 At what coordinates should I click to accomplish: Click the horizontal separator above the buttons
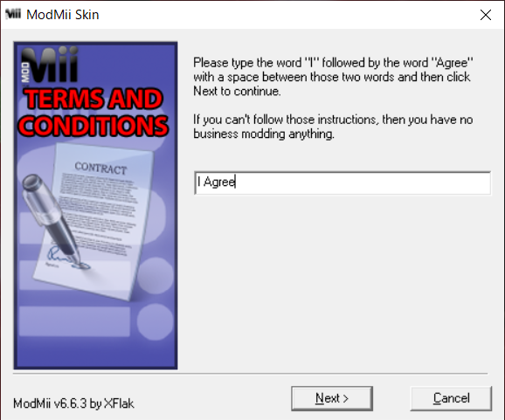pos(250,374)
